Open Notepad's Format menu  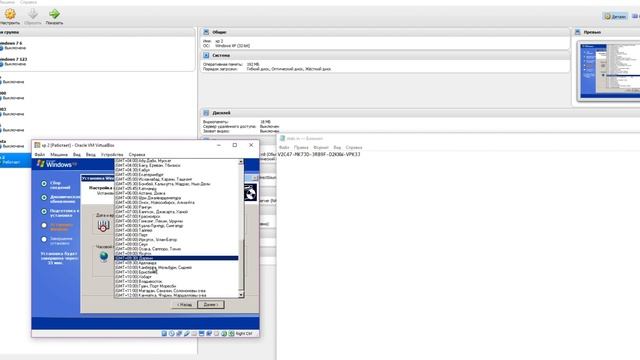[321, 147]
